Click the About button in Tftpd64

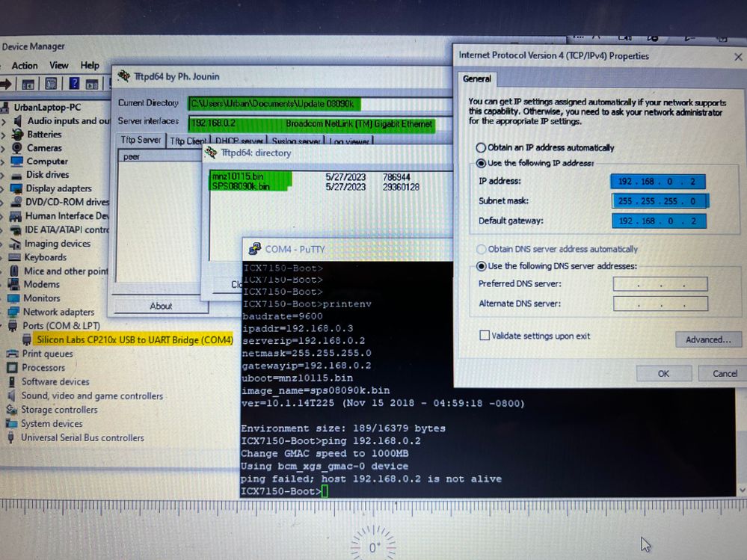click(161, 306)
